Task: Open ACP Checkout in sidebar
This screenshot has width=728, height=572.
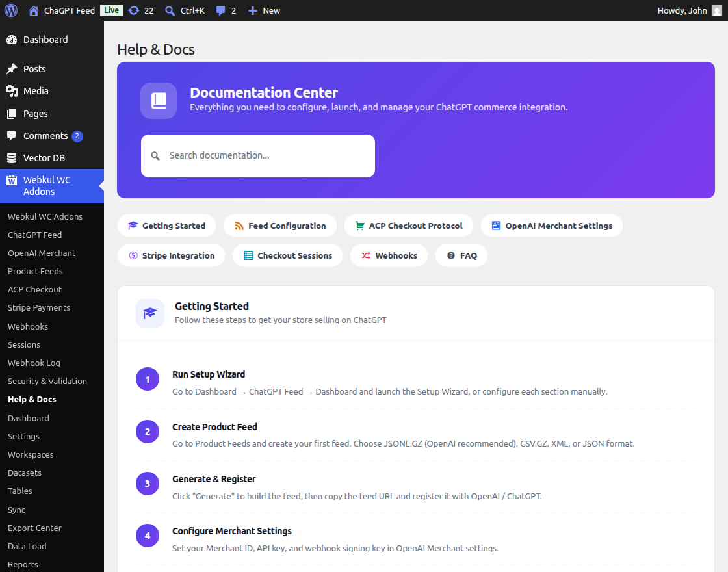Action: click(x=35, y=290)
